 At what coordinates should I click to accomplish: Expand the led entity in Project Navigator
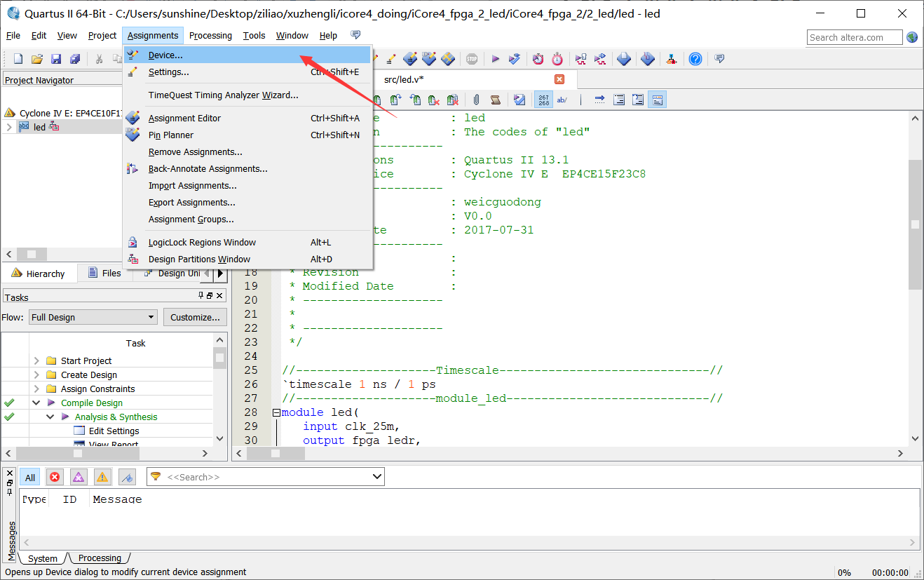tap(9, 127)
